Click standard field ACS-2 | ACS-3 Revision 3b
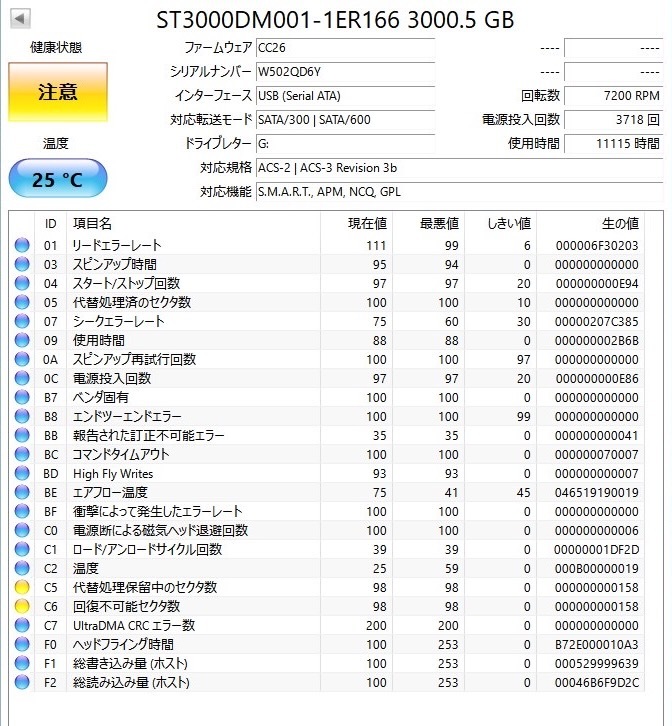672x726 pixels. click(459, 168)
